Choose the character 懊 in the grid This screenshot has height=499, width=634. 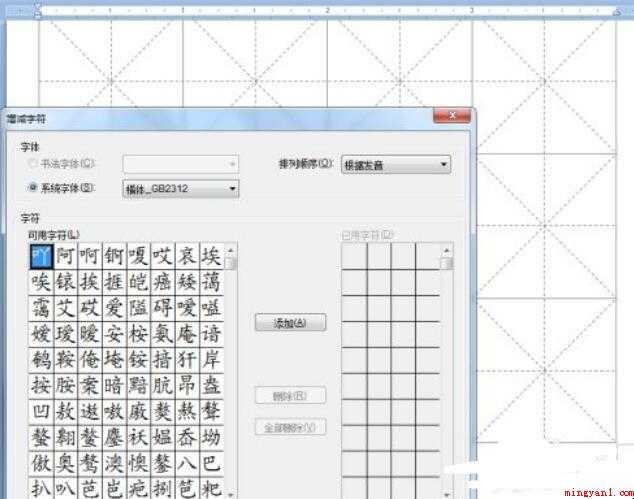click(x=138, y=463)
